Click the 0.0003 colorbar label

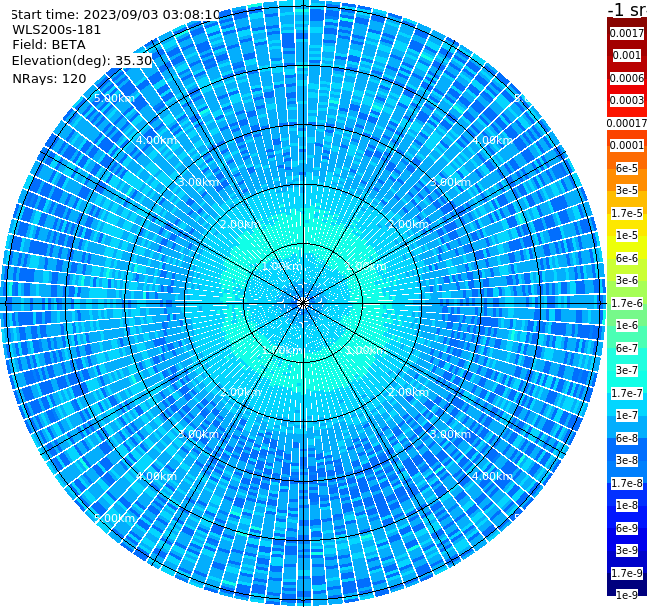627,100
